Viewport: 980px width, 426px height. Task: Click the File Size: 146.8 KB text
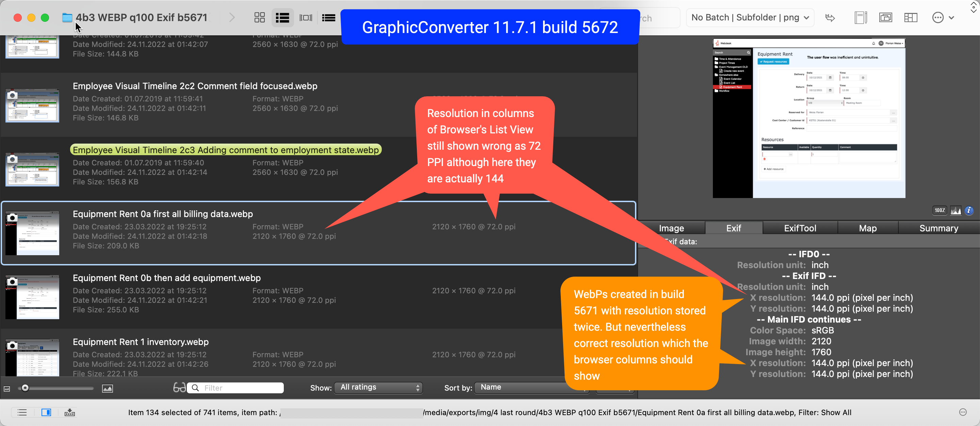pyautogui.click(x=106, y=118)
